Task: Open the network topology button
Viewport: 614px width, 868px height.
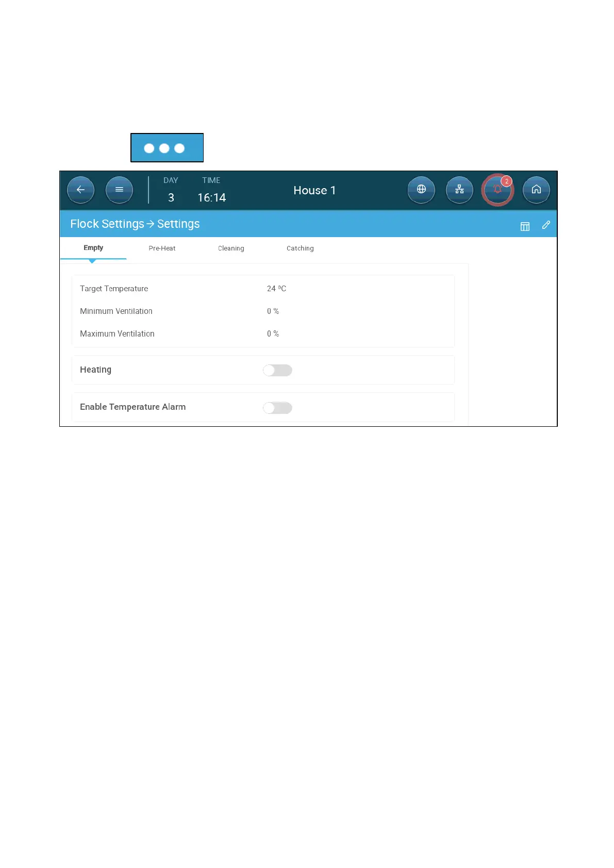Action: [459, 190]
